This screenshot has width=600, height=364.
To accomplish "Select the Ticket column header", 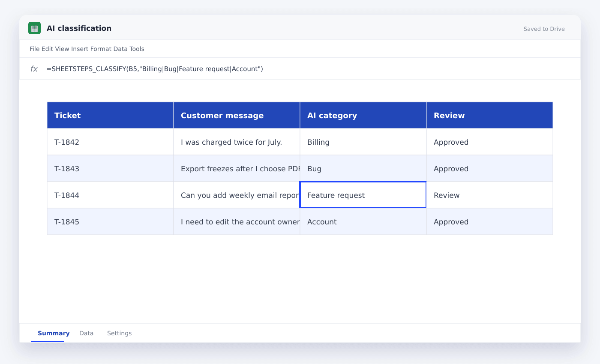I will [110, 115].
